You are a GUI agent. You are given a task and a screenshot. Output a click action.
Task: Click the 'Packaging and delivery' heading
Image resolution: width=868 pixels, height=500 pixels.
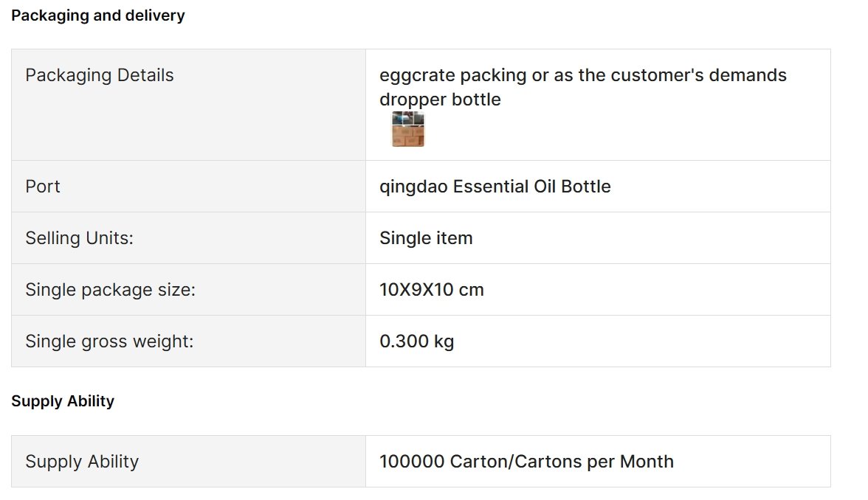pyautogui.click(x=98, y=15)
